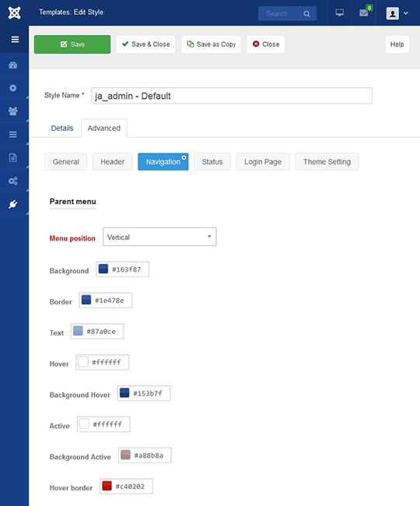Viewport: 420px width, 506px height.
Task: Click the green Save button
Action: click(72, 44)
